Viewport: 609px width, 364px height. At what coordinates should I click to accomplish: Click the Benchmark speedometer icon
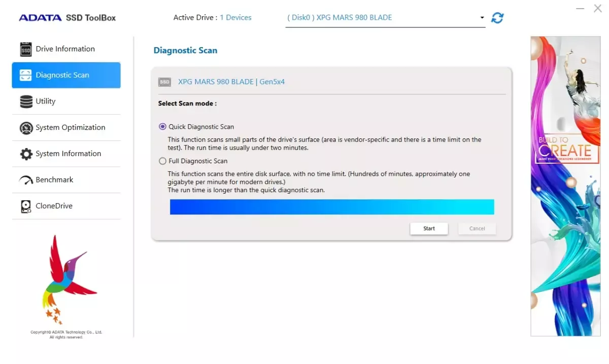point(26,180)
